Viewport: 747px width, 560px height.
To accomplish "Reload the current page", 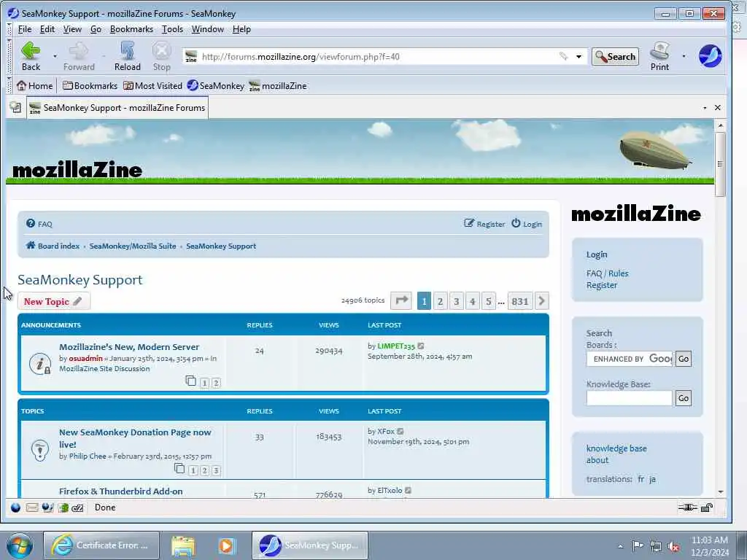I will click(127, 56).
